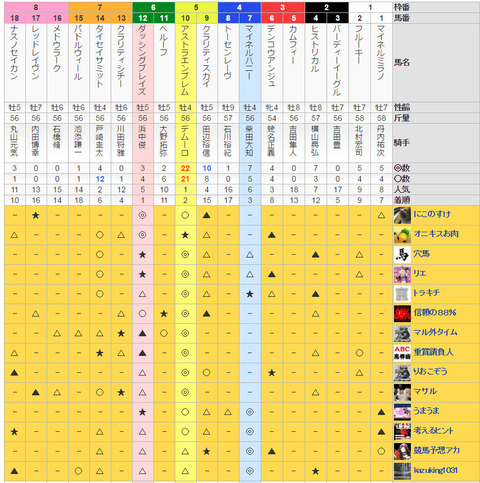Open the マル外タイム link
The height and width of the screenshot is (483, 480).
point(435,332)
